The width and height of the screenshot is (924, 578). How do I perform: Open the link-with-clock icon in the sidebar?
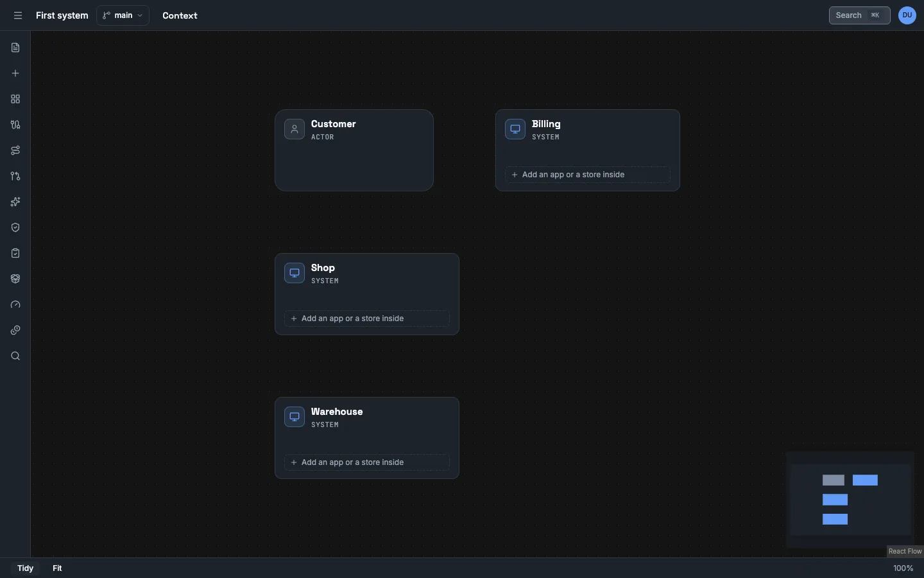click(15, 330)
